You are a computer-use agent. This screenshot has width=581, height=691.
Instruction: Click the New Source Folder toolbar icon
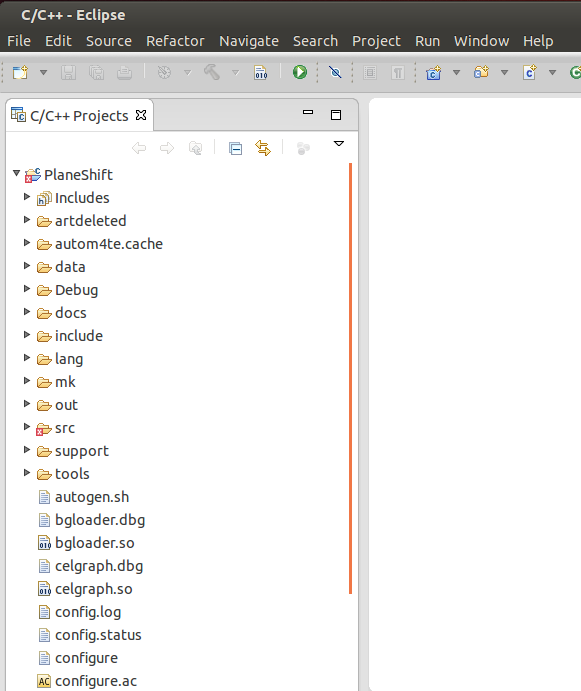[x=481, y=72]
